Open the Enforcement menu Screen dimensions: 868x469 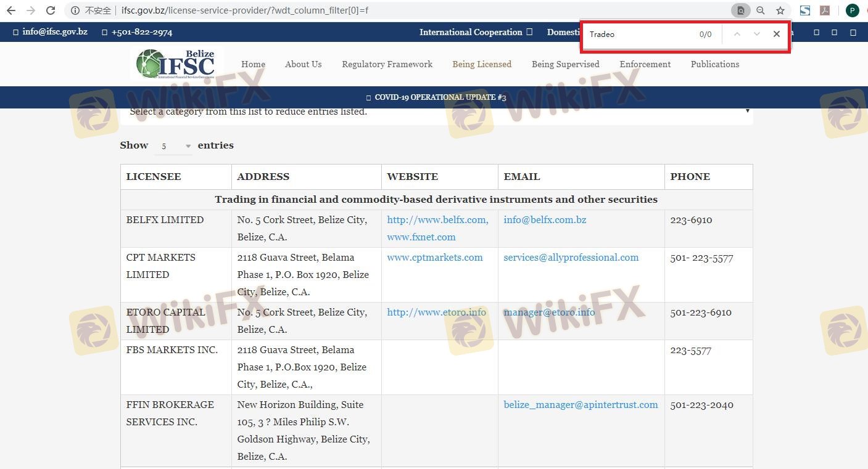coord(645,64)
